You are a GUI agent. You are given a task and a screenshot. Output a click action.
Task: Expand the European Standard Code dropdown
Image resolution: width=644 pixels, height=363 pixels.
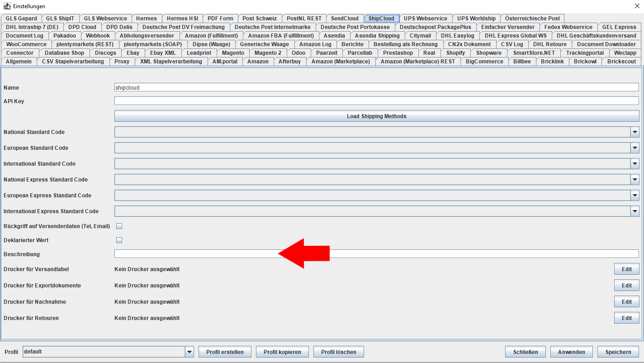pyautogui.click(x=635, y=148)
